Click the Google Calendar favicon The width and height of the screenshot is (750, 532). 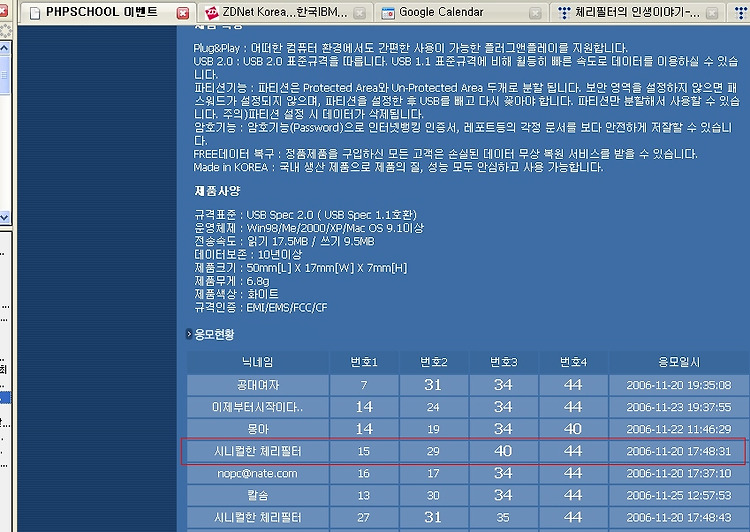tap(387, 13)
